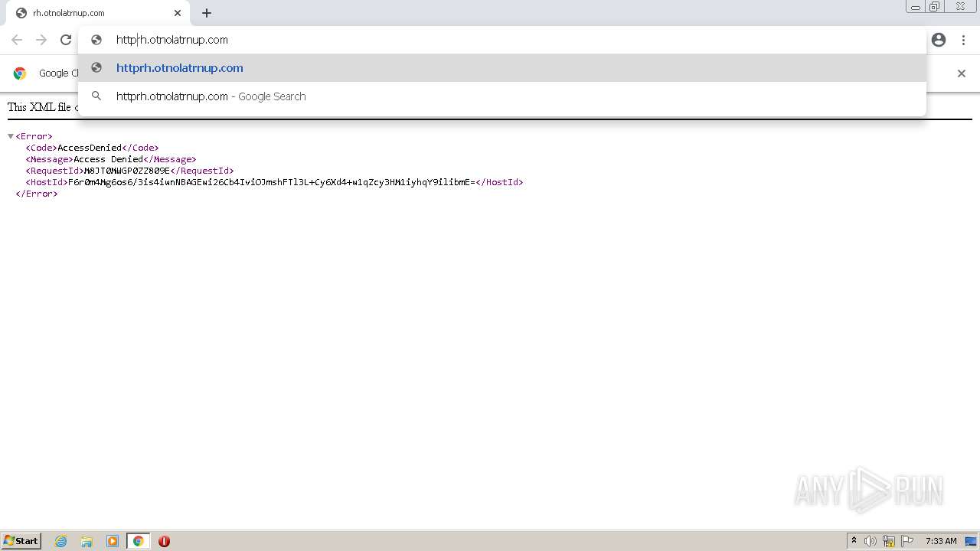The width and height of the screenshot is (980, 551).
Task: Click the Chrome logo in infobar
Action: tap(20, 73)
